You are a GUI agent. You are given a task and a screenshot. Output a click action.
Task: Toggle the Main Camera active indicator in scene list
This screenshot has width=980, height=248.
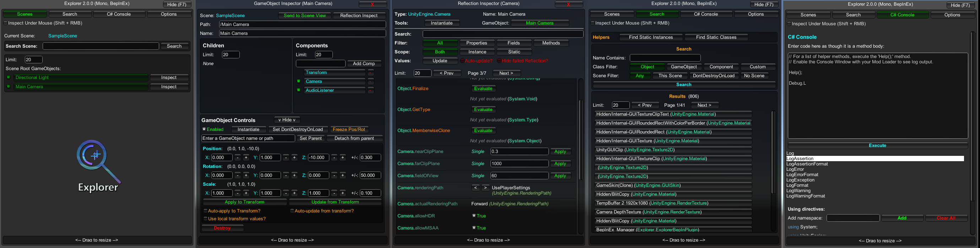pos(9,86)
